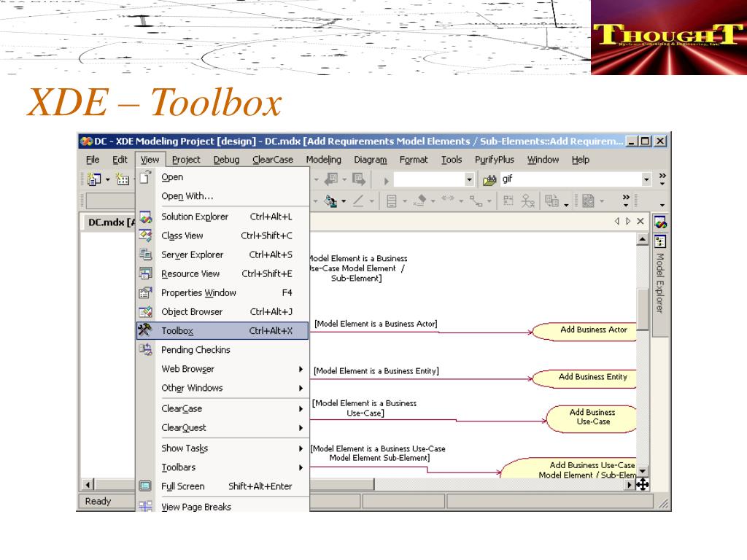Open the PurifyPlus menu

click(x=494, y=160)
